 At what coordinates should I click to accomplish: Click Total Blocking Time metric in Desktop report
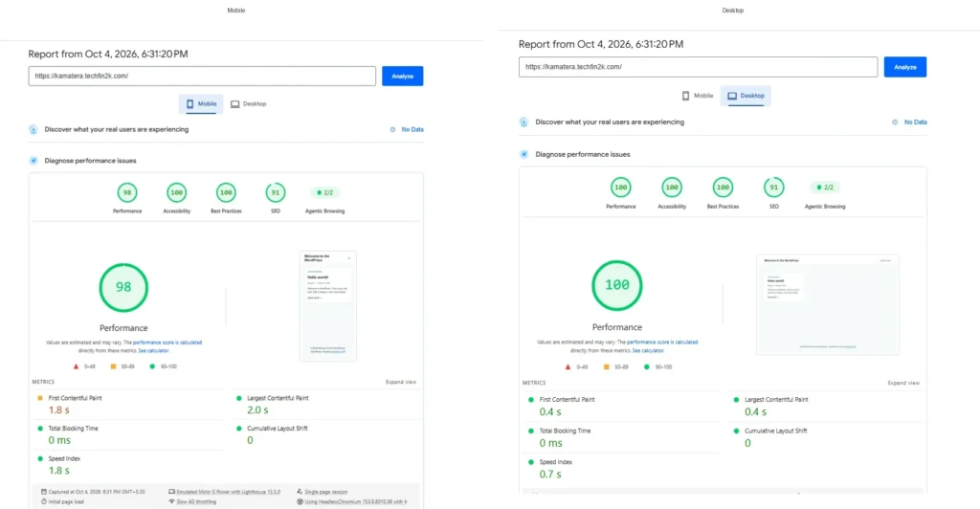pos(623,437)
